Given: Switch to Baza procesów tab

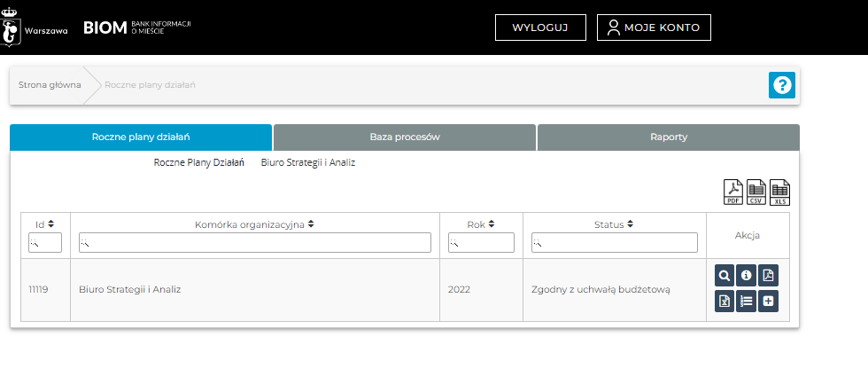Looking at the screenshot, I should click(x=405, y=137).
